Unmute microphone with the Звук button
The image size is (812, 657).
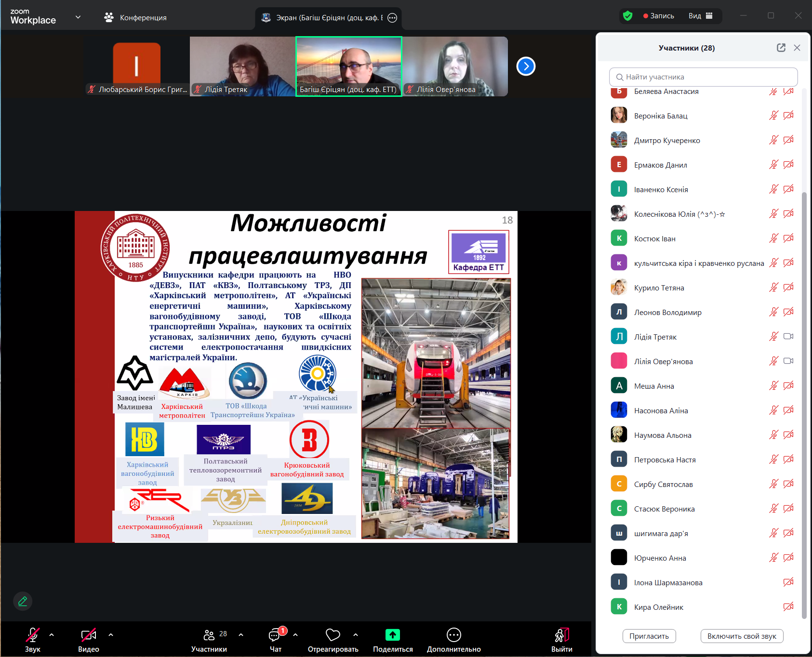pyautogui.click(x=32, y=640)
